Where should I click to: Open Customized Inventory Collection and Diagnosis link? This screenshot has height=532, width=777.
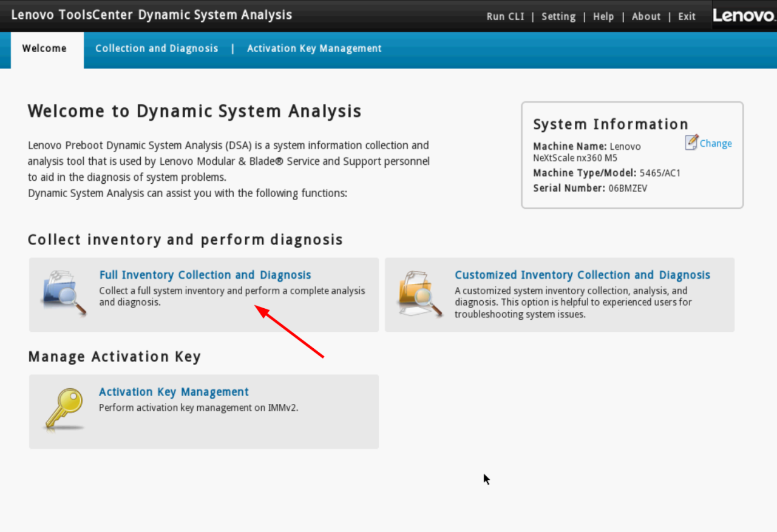[x=582, y=275]
